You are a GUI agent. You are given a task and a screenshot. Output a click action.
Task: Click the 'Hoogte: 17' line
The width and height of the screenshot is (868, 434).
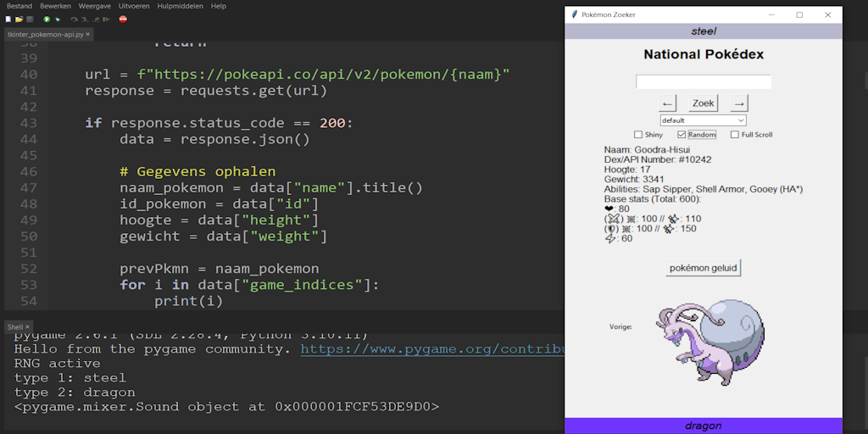pos(627,170)
